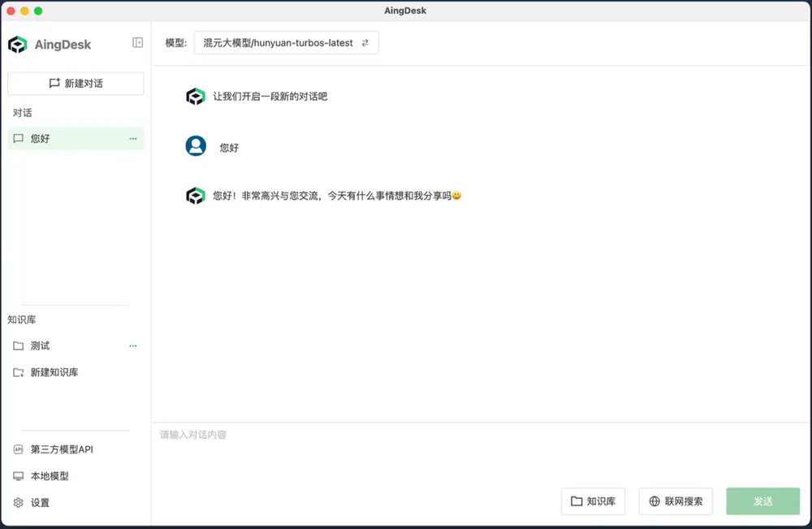Collapse the sidebar panel

[x=138, y=43]
